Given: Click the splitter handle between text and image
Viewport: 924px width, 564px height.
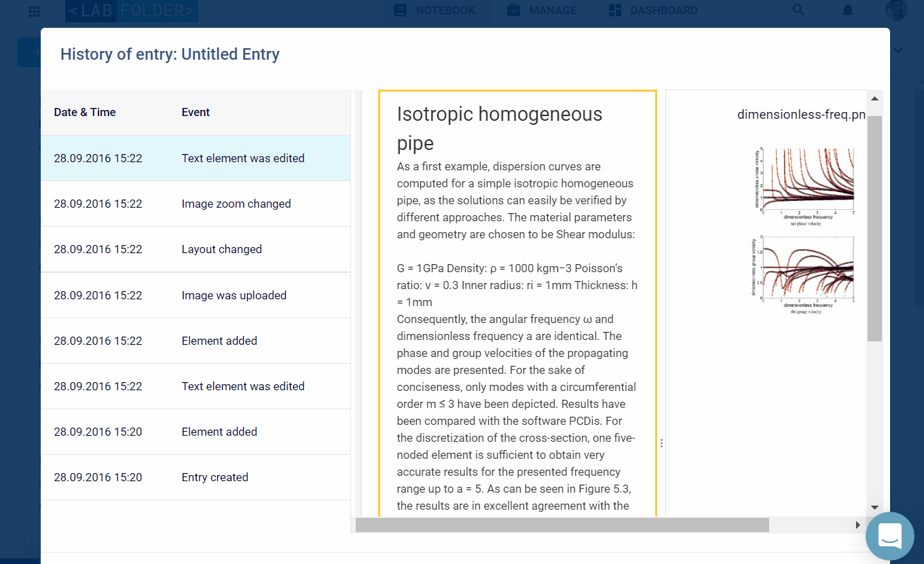Looking at the screenshot, I should (x=661, y=443).
